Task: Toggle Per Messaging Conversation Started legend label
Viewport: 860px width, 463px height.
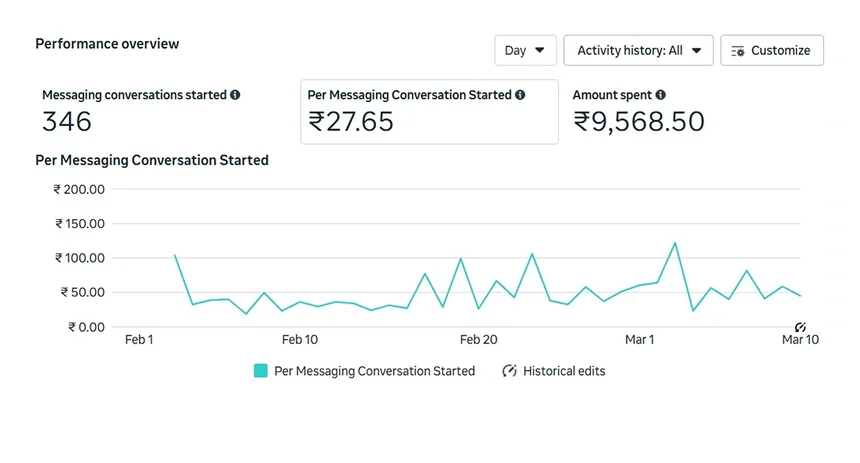Action: point(375,371)
